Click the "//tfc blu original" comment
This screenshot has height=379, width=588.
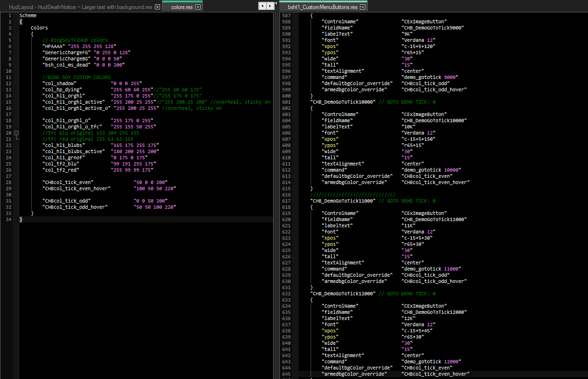[91, 133]
